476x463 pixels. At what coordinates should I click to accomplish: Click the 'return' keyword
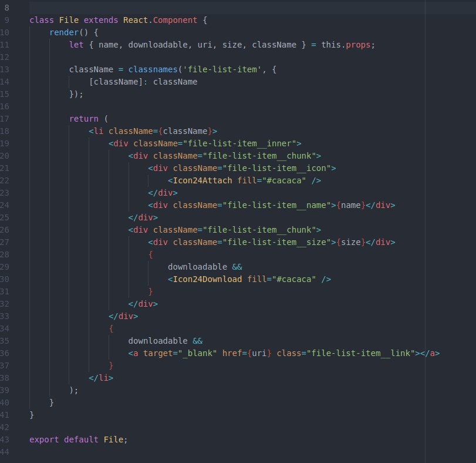[x=84, y=119]
